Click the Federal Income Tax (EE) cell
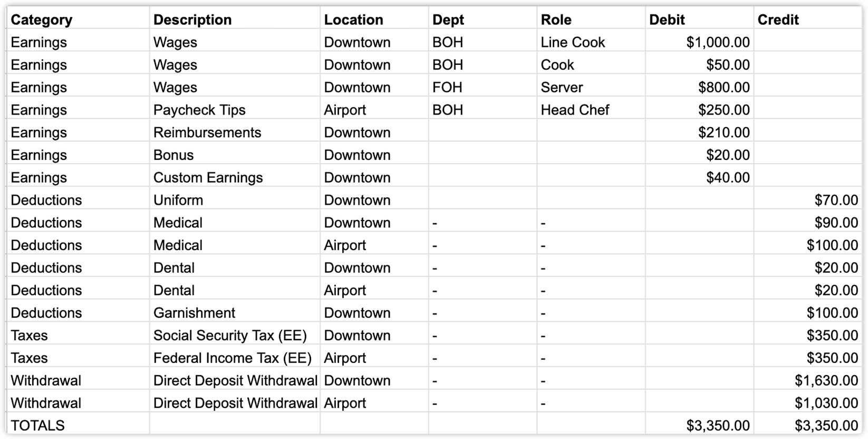This screenshot has width=868, height=439. click(x=232, y=358)
